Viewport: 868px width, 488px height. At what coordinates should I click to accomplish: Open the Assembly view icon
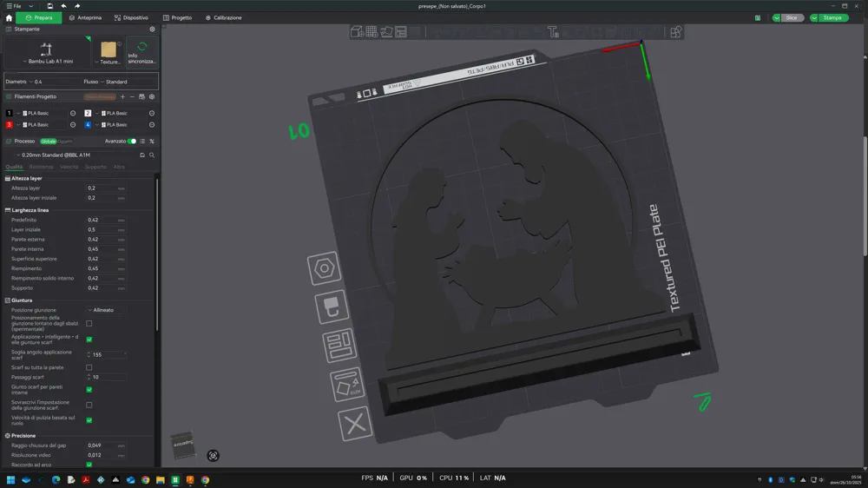pyautogui.click(x=675, y=32)
